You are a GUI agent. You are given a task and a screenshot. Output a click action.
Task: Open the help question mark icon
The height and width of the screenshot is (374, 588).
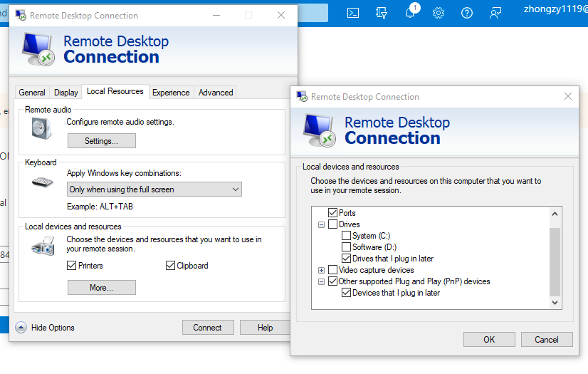tap(467, 13)
